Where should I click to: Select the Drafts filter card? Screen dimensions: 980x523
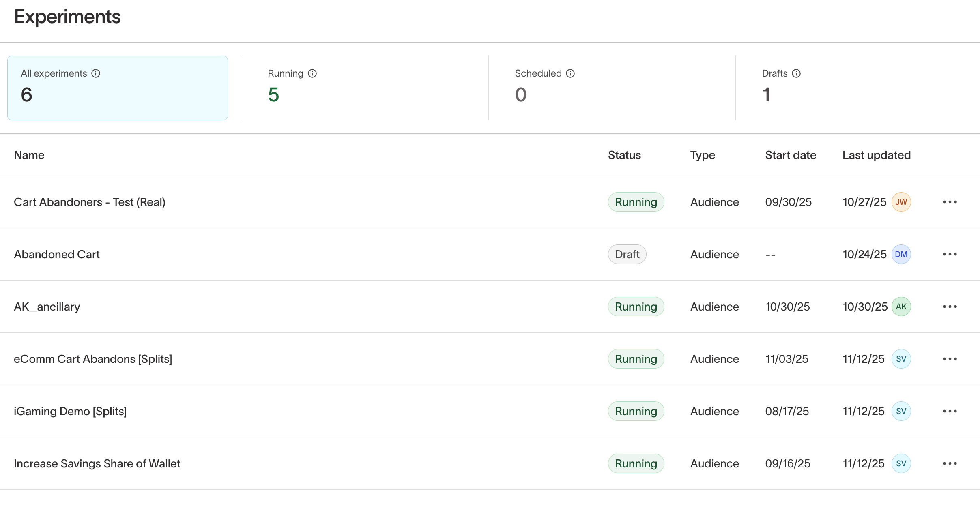point(852,87)
